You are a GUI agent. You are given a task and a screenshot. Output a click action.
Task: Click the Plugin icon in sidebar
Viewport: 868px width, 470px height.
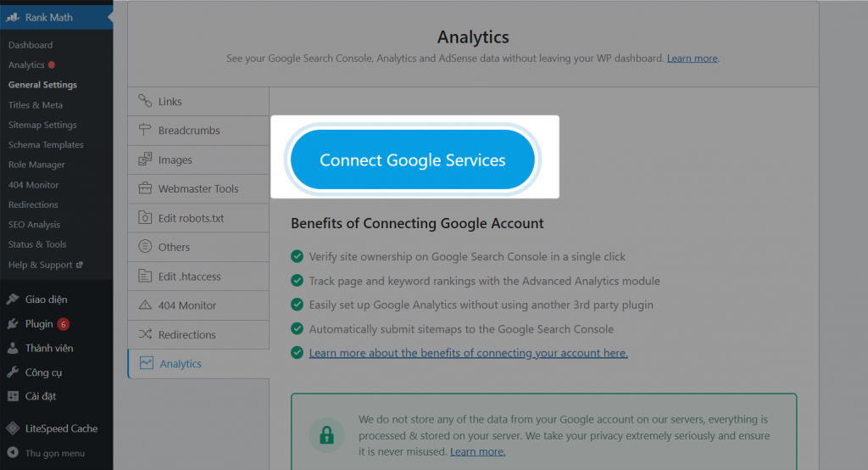click(x=13, y=324)
